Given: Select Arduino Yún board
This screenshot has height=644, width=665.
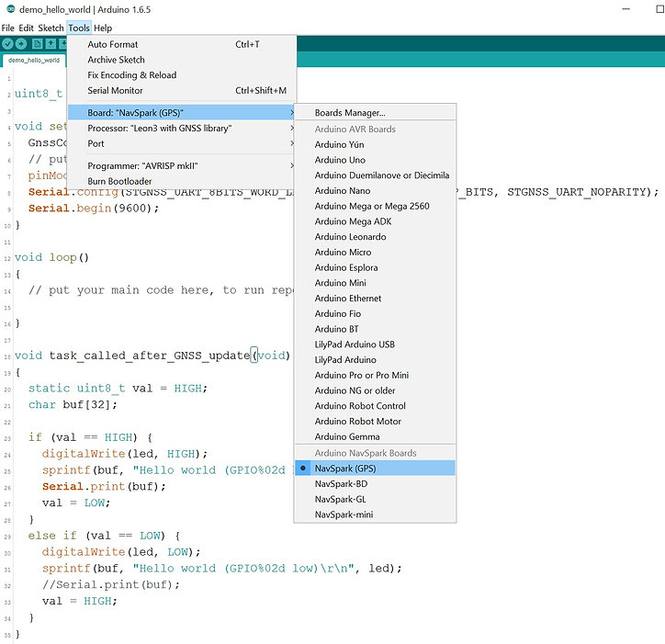Looking at the screenshot, I should pyautogui.click(x=375, y=144).
